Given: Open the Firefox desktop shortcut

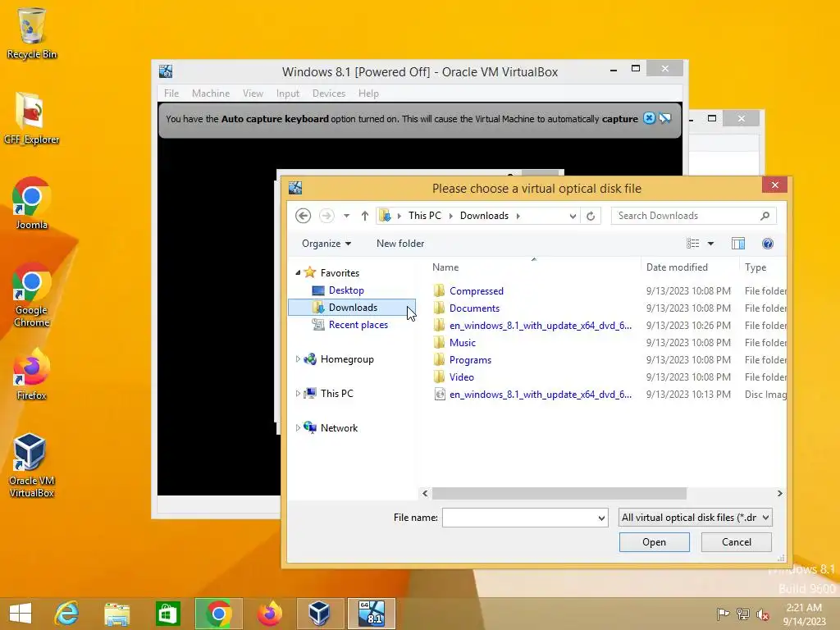Looking at the screenshot, I should 32,374.
